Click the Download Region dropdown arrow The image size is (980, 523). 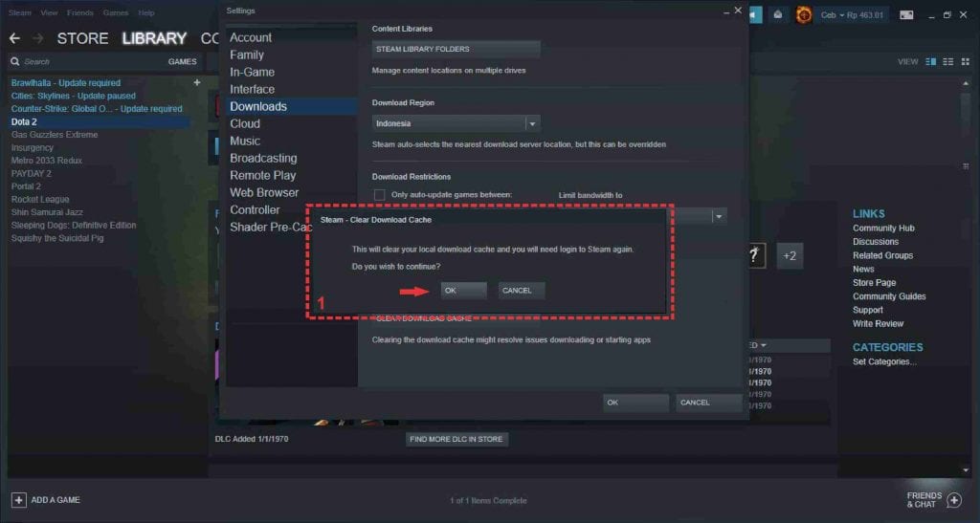pyautogui.click(x=532, y=123)
